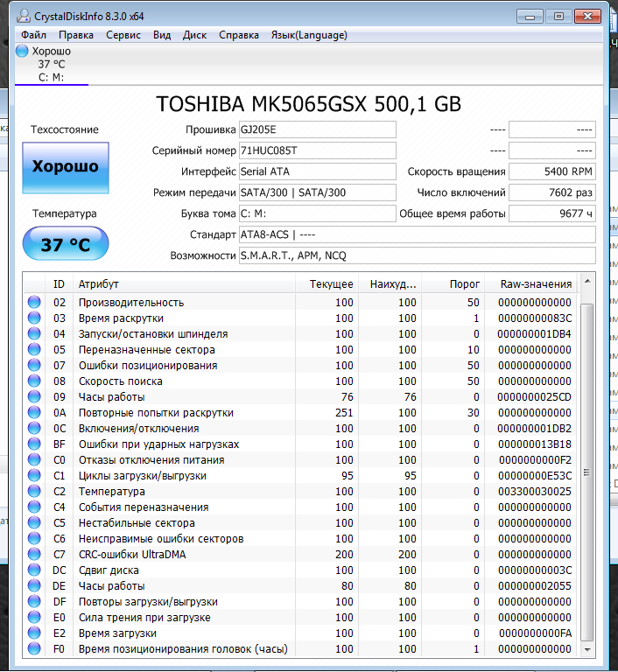
Task: Click status orb for attribute 09 Часы работы
Action: (x=34, y=397)
